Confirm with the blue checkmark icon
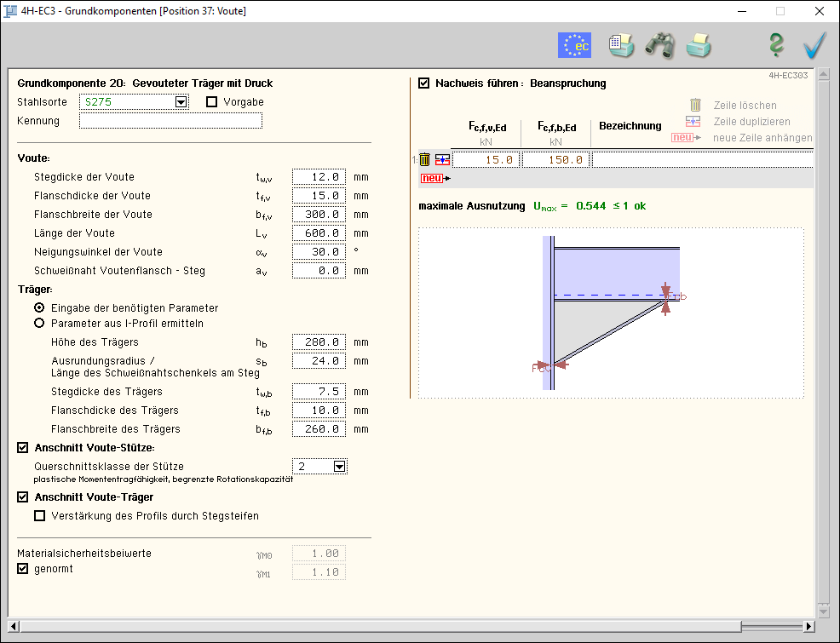Viewport: 840px width, 643px height. coord(814,45)
